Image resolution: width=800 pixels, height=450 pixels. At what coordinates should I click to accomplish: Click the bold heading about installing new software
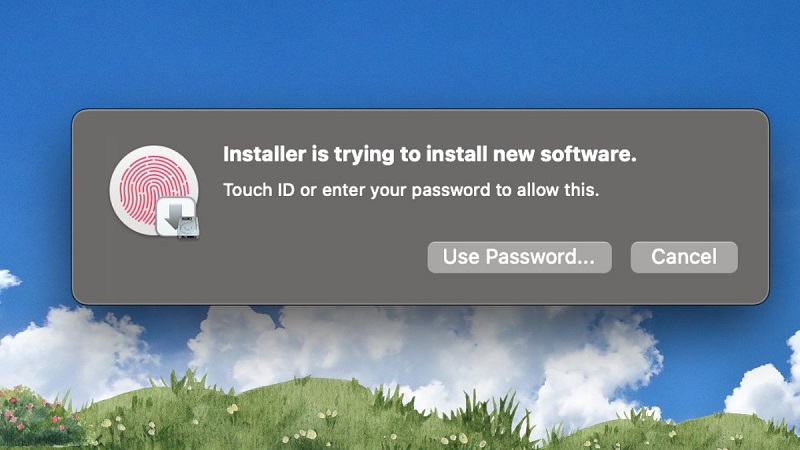coord(430,154)
